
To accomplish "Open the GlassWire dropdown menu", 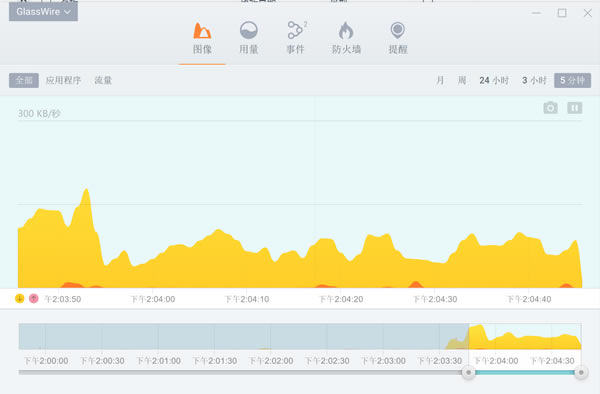I will click(43, 11).
